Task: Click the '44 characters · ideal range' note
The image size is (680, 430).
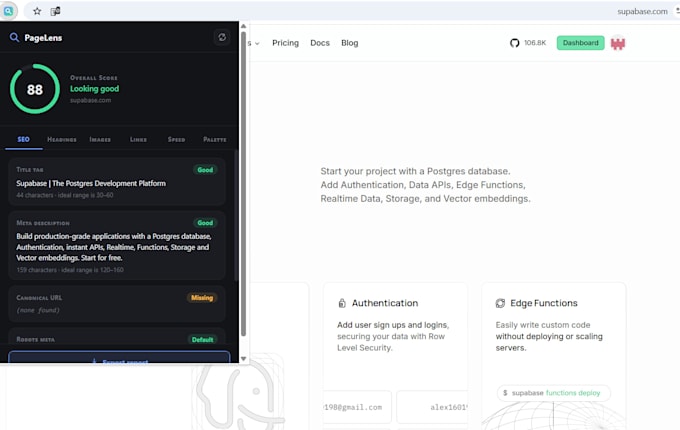Action: [65, 195]
